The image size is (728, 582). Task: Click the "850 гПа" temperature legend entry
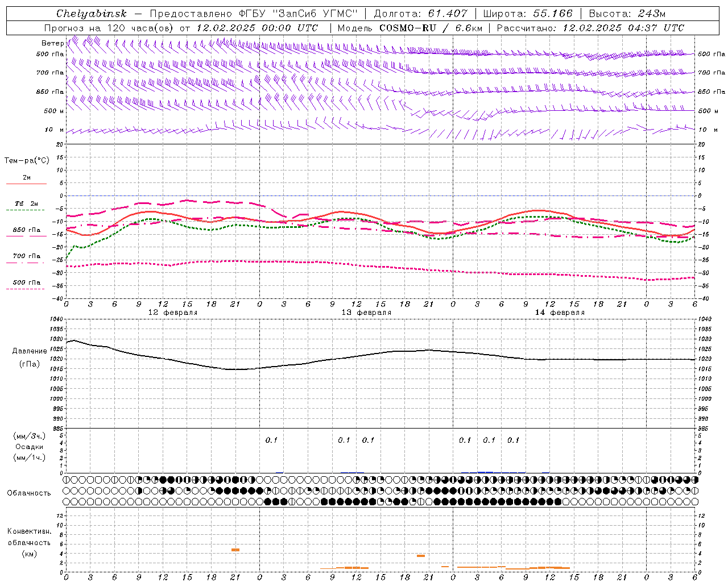[x=27, y=230]
